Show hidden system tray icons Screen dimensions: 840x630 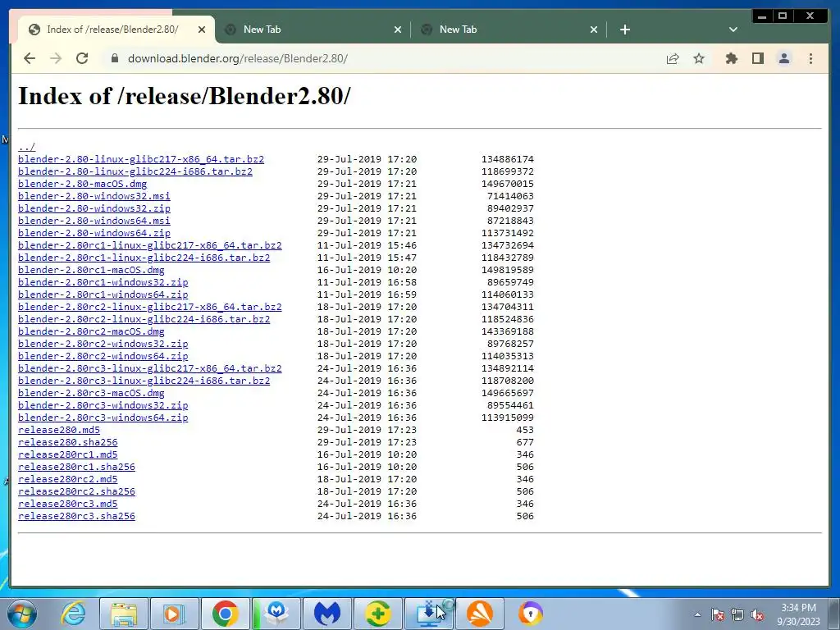tap(697, 614)
